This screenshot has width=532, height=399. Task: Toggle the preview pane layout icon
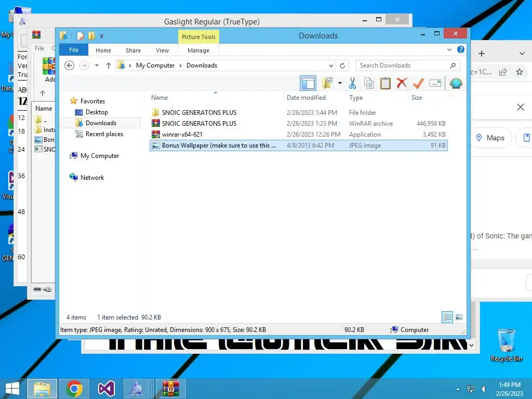tap(308, 84)
